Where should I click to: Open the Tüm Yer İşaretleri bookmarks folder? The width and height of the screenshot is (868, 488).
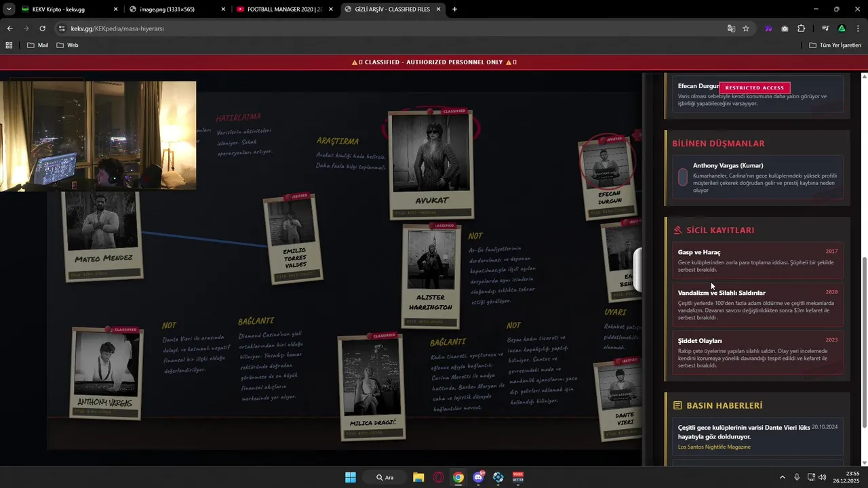click(835, 45)
